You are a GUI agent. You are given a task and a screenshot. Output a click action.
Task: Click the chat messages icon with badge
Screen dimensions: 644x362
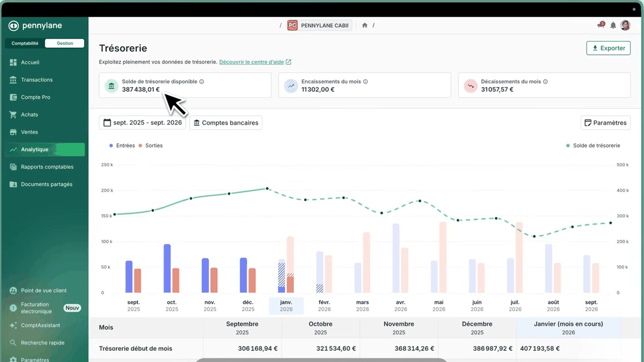point(601,25)
